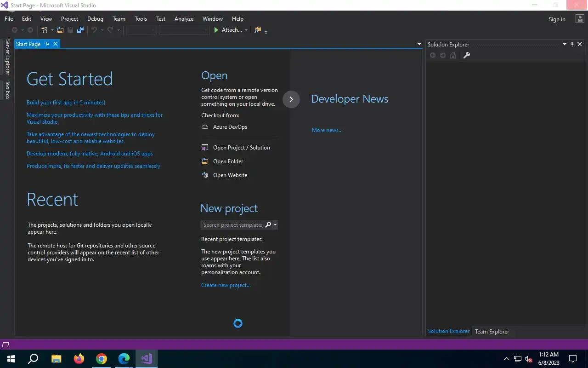Click the Navigate Backward arrow in toolbar
This screenshot has width=588, height=368.
coord(15,30)
